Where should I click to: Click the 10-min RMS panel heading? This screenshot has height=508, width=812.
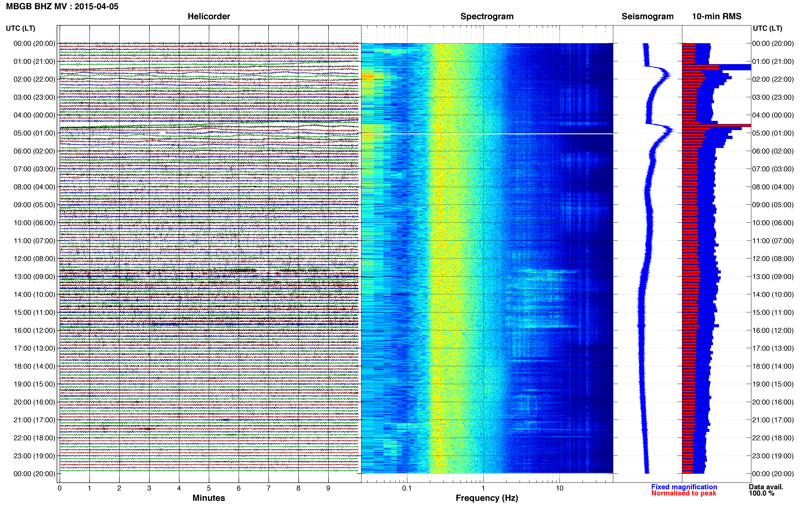click(x=717, y=16)
